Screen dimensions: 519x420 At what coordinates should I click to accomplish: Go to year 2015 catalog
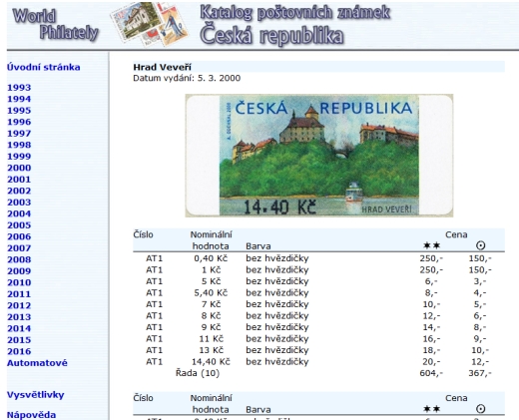pyautogui.click(x=19, y=340)
